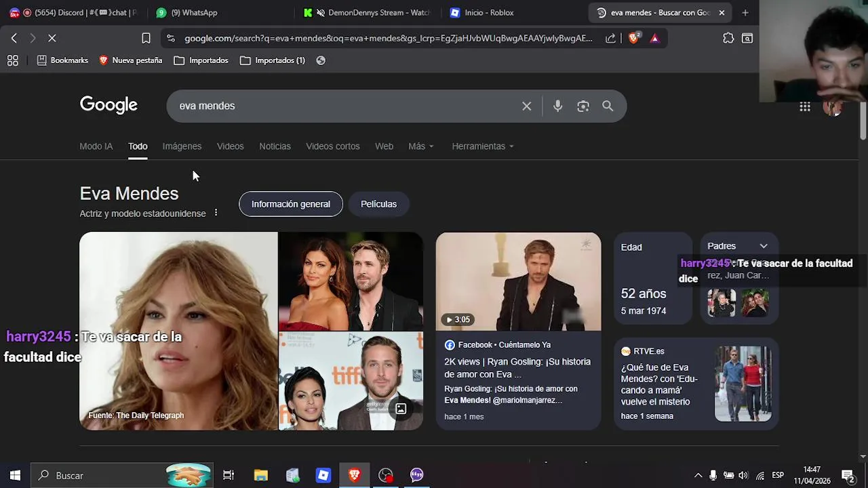The image size is (868, 488).
Task: Search by image with camera icon
Action: point(583,106)
